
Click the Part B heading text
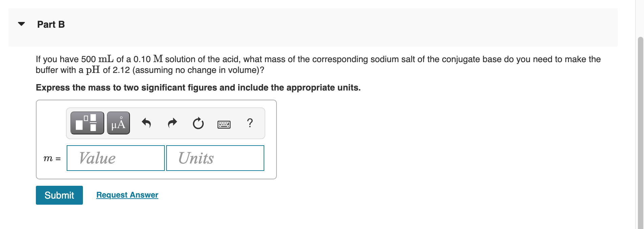51,24
